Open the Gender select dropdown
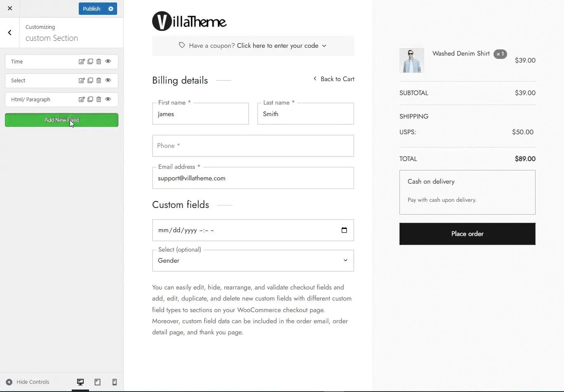564x392 pixels. coord(253,261)
